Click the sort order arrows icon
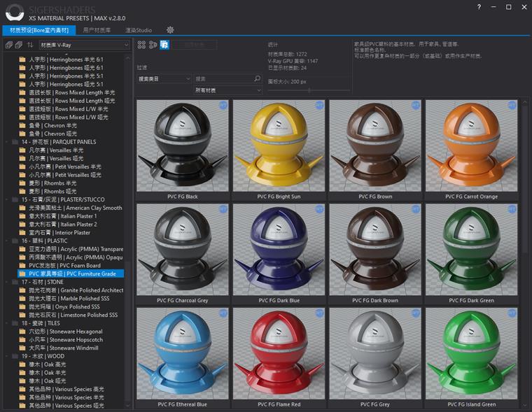Image resolution: width=532 pixels, height=412 pixels. click(x=30, y=45)
